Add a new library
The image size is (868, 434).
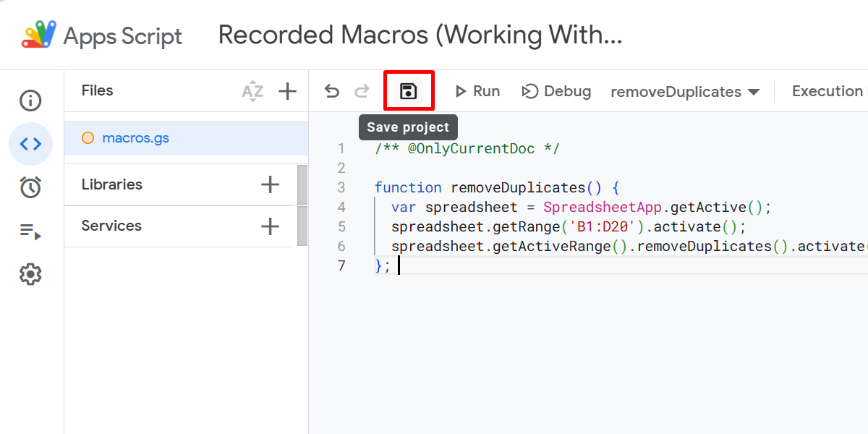pyautogui.click(x=269, y=184)
